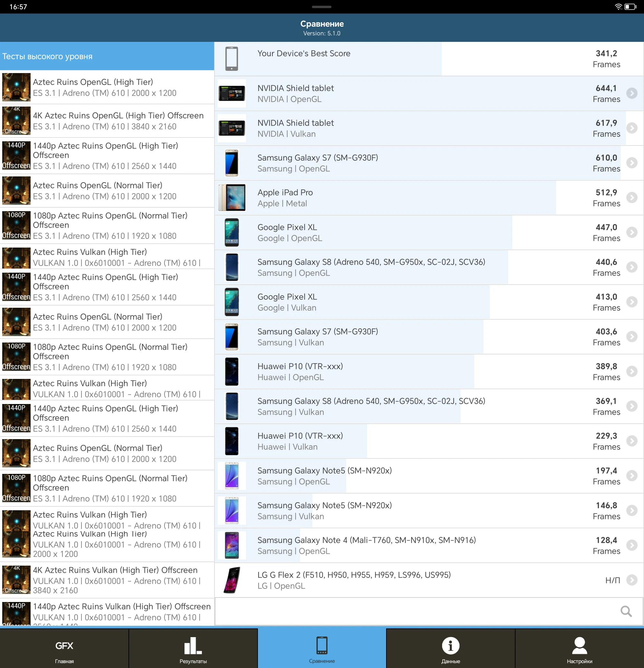
Task: Click LG G Flex 2 device image
Action: (x=232, y=580)
